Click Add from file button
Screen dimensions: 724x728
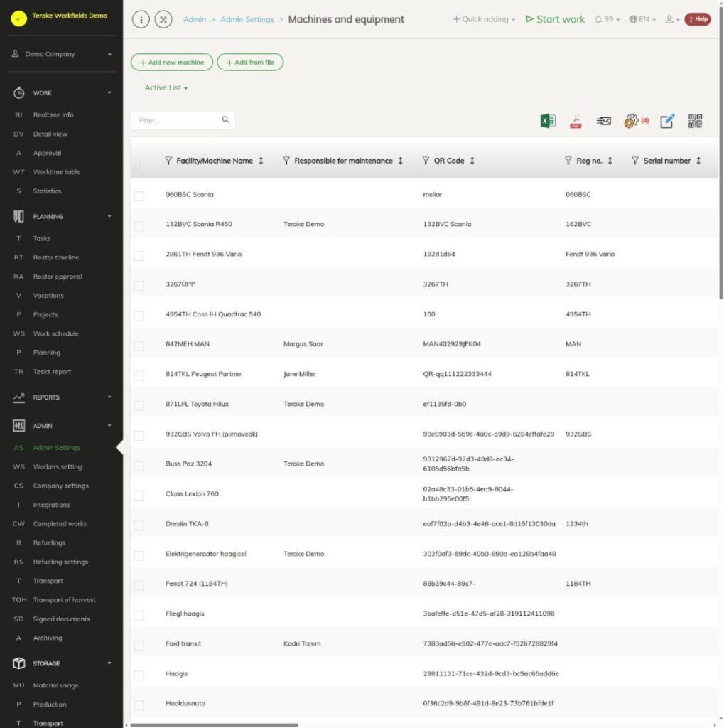coord(250,63)
